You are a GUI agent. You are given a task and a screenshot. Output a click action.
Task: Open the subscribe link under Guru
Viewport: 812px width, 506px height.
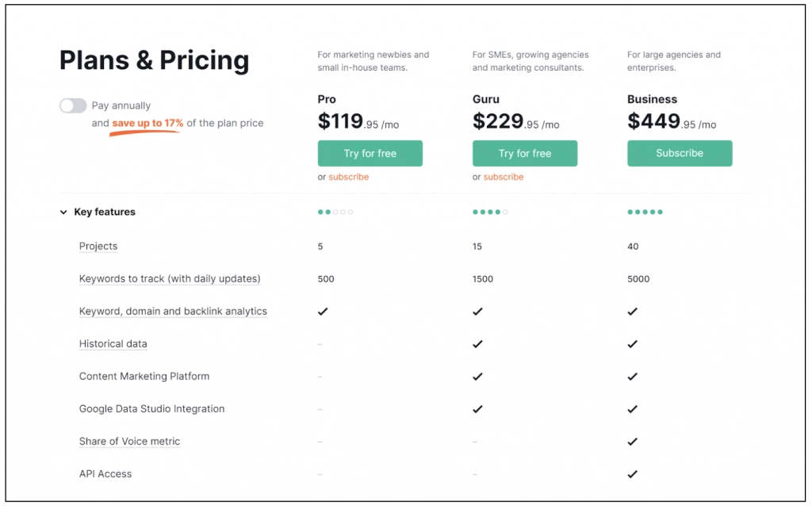coord(502,176)
